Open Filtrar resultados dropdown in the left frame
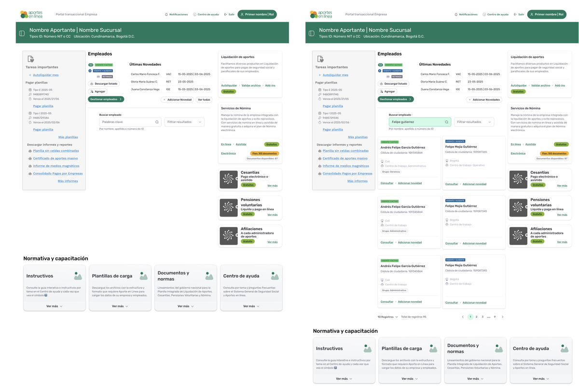The height and width of the screenshot is (392, 579). point(184,122)
